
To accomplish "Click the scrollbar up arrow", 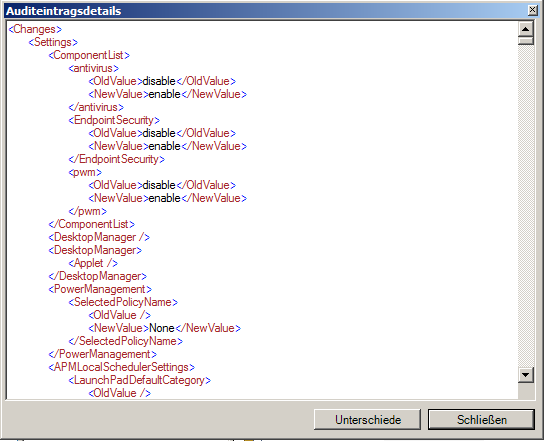I will tap(526, 29).
